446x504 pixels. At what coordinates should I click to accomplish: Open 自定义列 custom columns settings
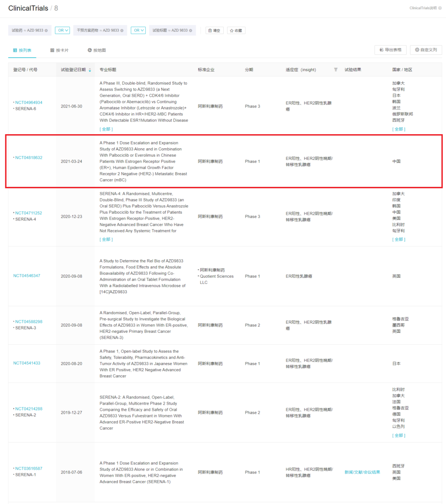point(426,50)
